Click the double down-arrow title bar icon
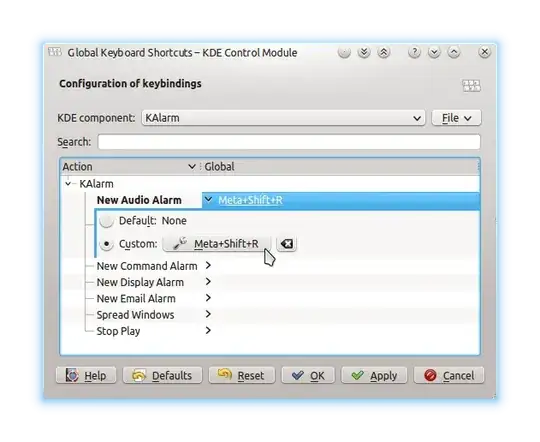The image size is (540, 442). tap(364, 52)
